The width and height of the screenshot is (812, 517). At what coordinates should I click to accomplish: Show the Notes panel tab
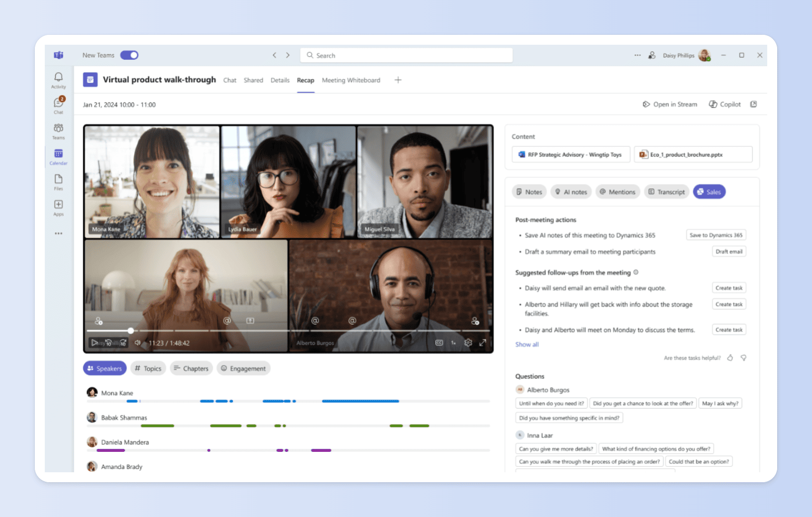(x=529, y=192)
